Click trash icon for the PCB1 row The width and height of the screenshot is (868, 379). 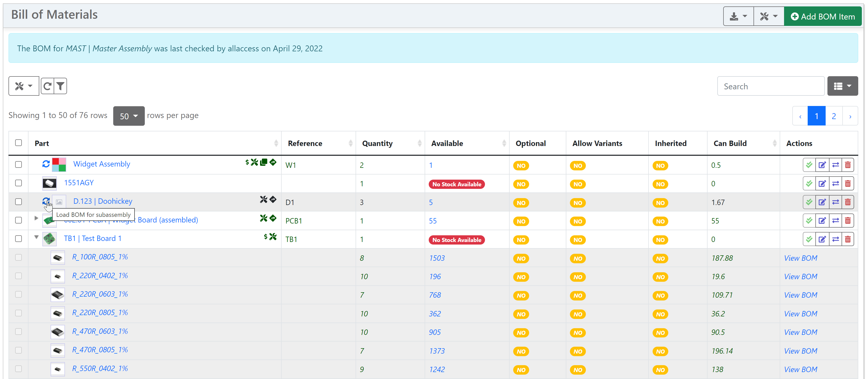pos(848,221)
